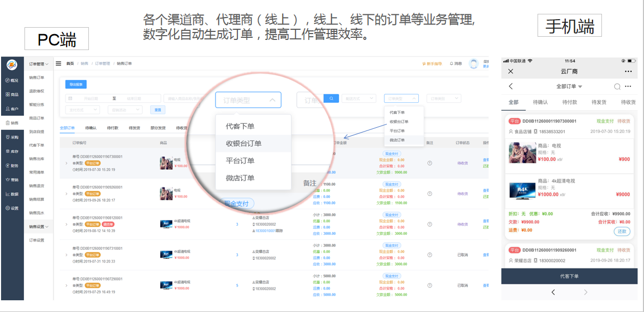Select 销售 sales in the PC sidebar
644x312 pixels.
coord(12,123)
